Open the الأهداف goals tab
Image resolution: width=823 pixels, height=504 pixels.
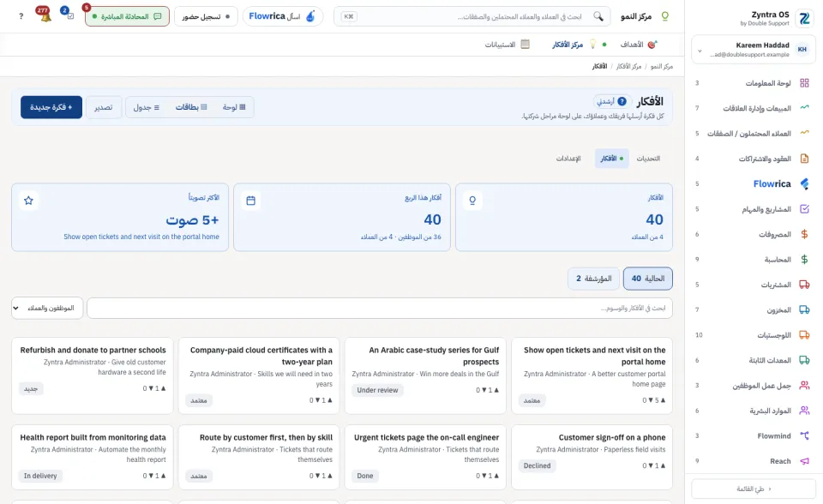[638, 45]
